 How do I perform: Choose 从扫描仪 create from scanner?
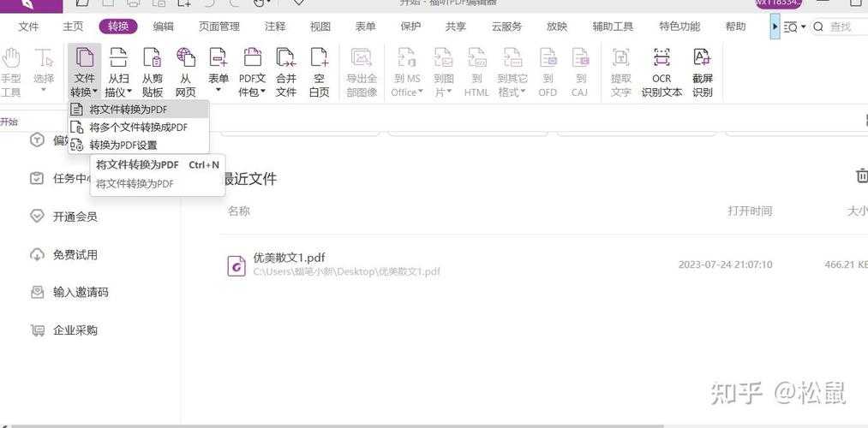(x=118, y=72)
